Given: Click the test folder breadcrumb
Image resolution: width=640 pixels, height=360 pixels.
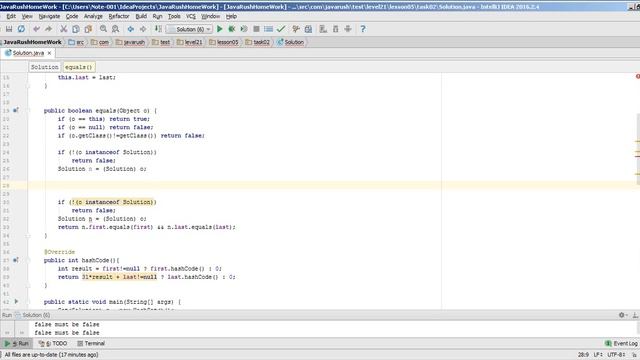Looking at the screenshot, I should 161,42.
